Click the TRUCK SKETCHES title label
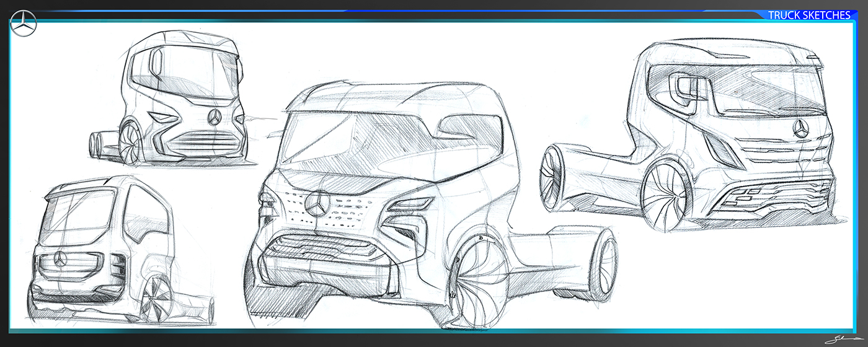The width and height of the screenshot is (868, 347). pos(808,15)
